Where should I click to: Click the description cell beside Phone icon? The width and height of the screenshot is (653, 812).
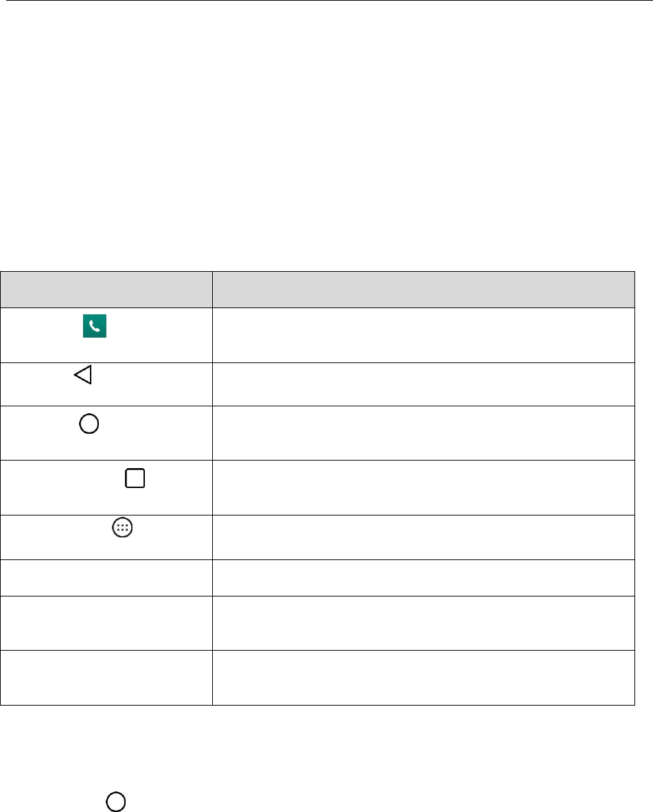(424, 335)
